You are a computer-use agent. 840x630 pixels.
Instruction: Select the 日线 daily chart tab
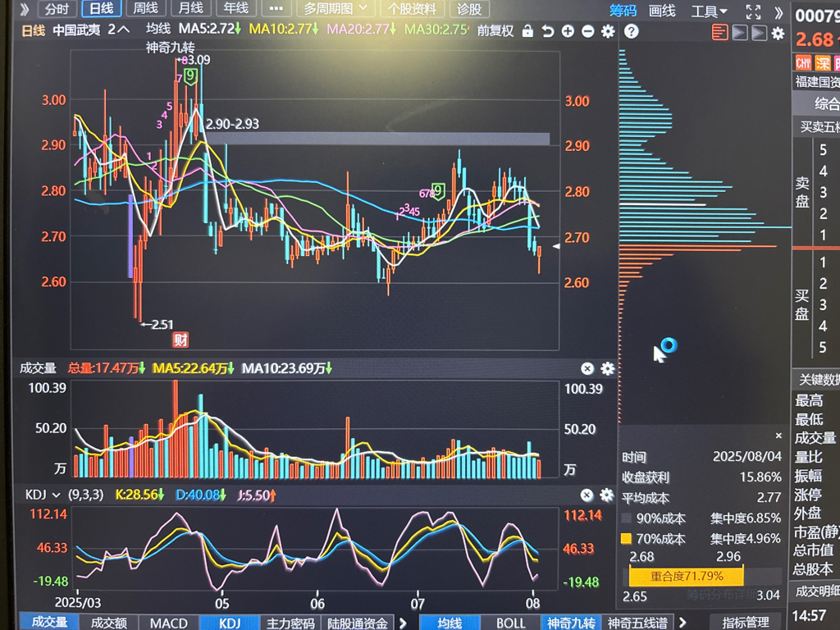click(x=101, y=8)
